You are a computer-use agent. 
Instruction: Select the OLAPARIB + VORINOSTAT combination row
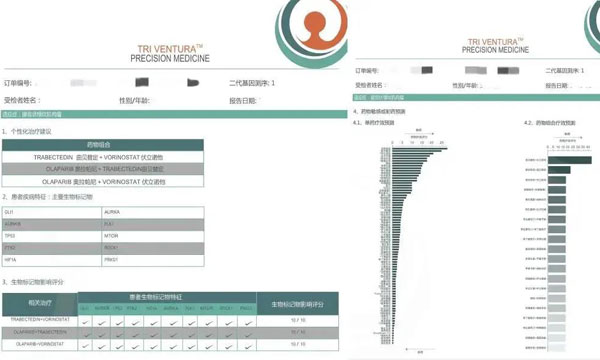pos(103,182)
